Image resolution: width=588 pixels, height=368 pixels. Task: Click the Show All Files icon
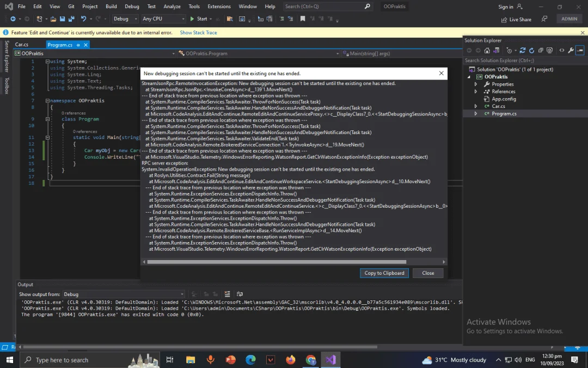pyautogui.click(x=549, y=50)
